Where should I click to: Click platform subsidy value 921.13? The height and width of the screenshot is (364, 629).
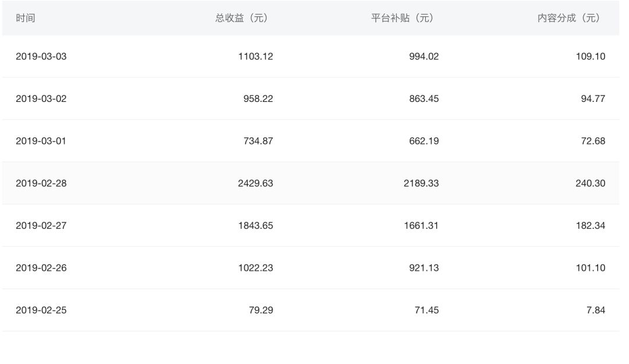pos(423,268)
